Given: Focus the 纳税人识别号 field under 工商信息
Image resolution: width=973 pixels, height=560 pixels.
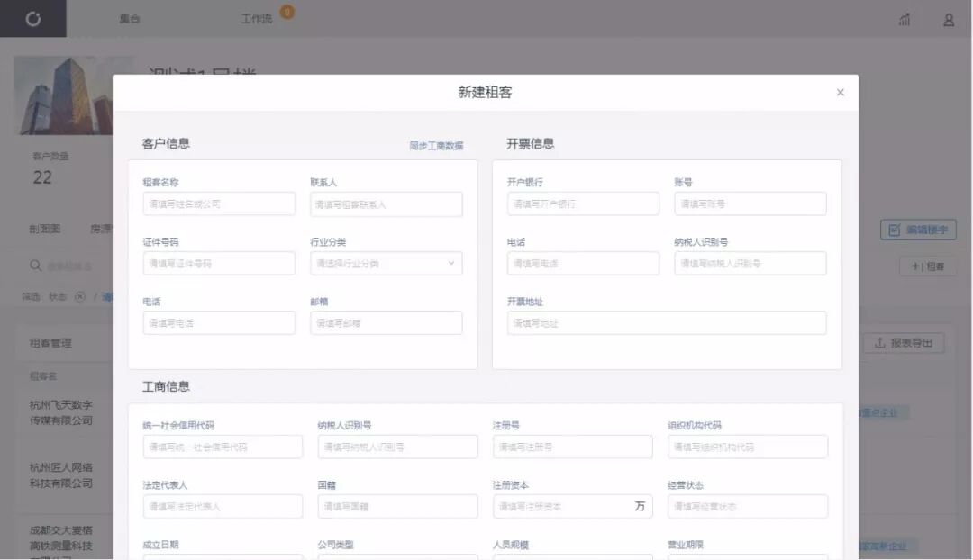Looking at the screenshot, I should click(398, 447).
